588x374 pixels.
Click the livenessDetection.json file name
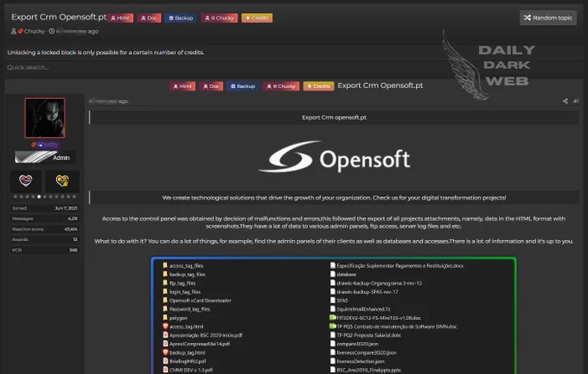(x=361, y=361)
